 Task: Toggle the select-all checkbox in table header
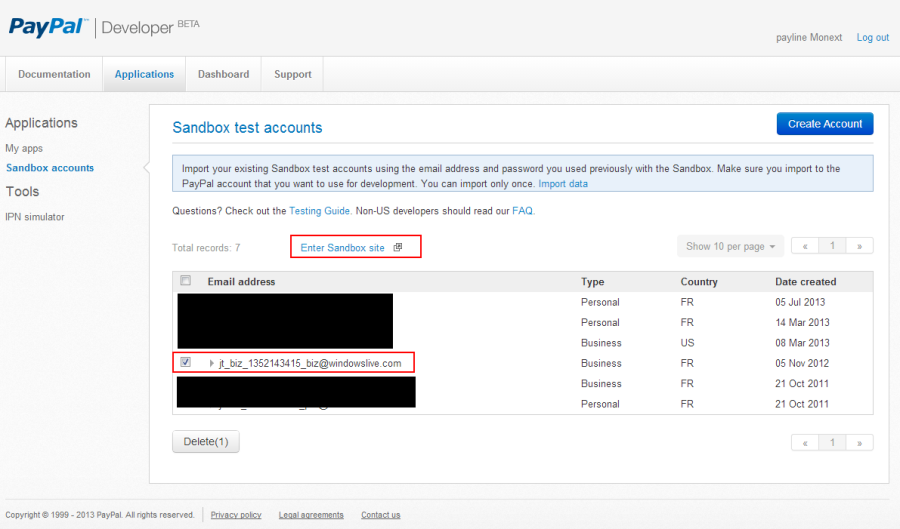(x=185, y=281)
